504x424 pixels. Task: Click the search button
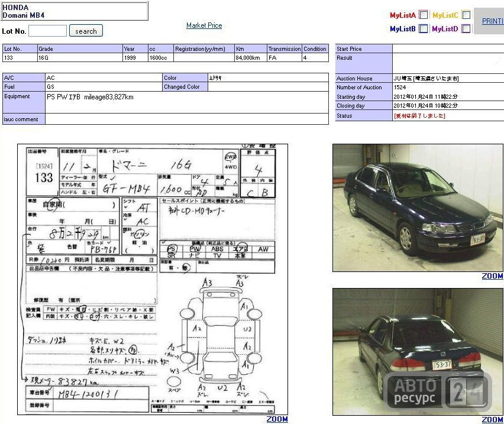(86, 31)
